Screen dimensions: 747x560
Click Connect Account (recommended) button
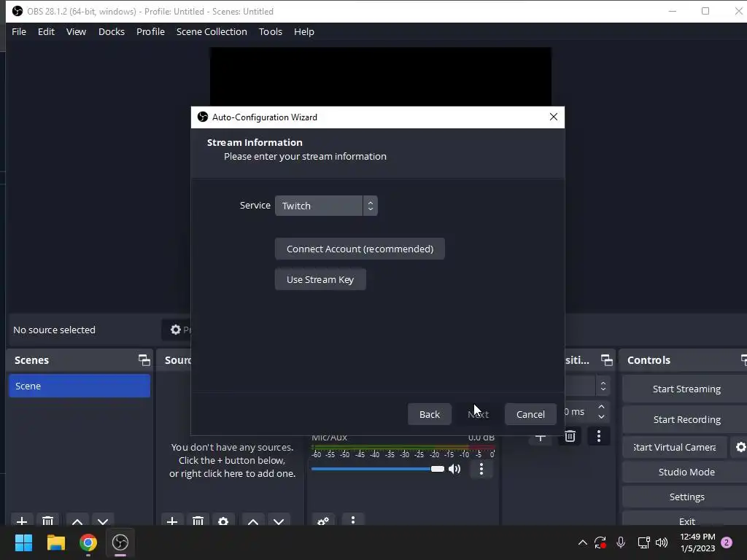pos(360,249)
